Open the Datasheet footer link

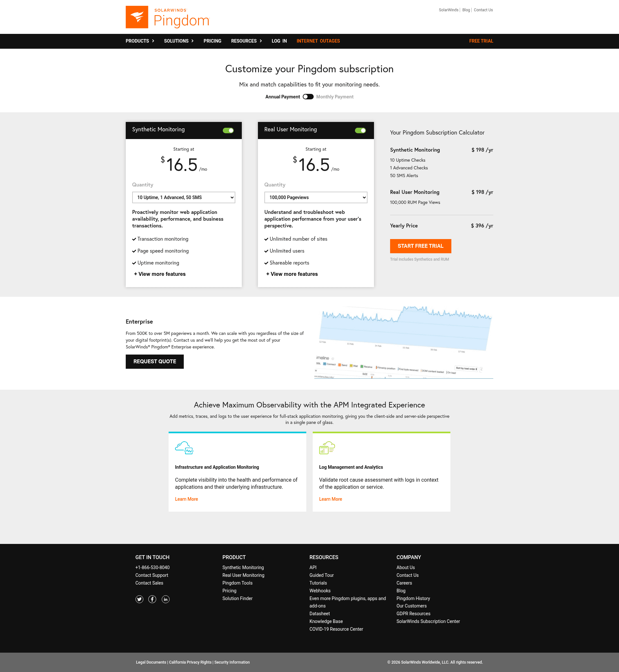[319, 614]
